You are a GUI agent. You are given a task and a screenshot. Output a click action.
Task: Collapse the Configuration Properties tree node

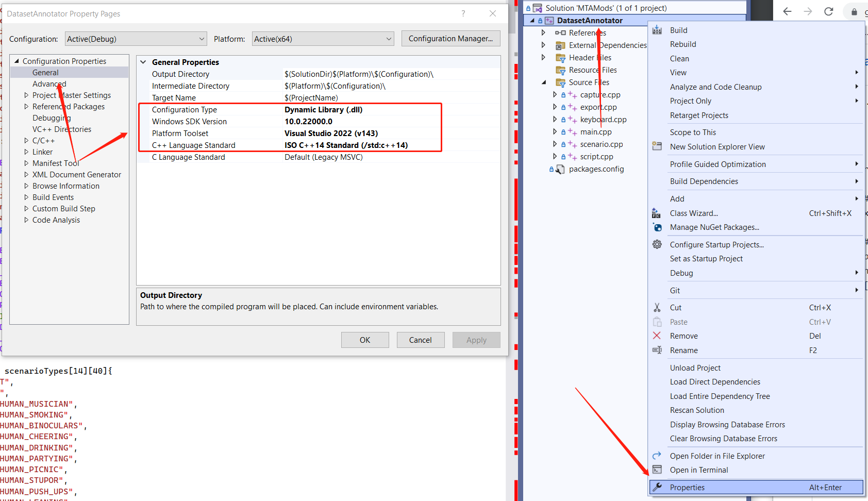pyautogui.click(x=16, y=61)
